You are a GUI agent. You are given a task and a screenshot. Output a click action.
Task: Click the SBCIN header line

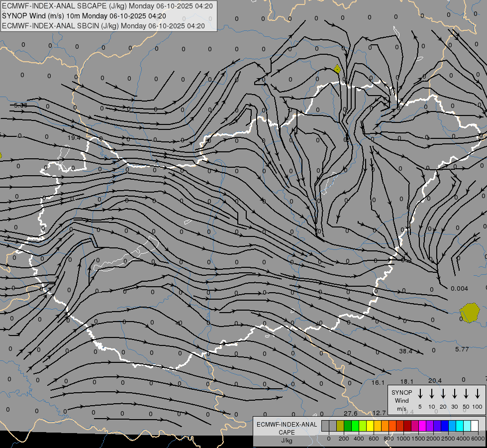coord(103,26)
